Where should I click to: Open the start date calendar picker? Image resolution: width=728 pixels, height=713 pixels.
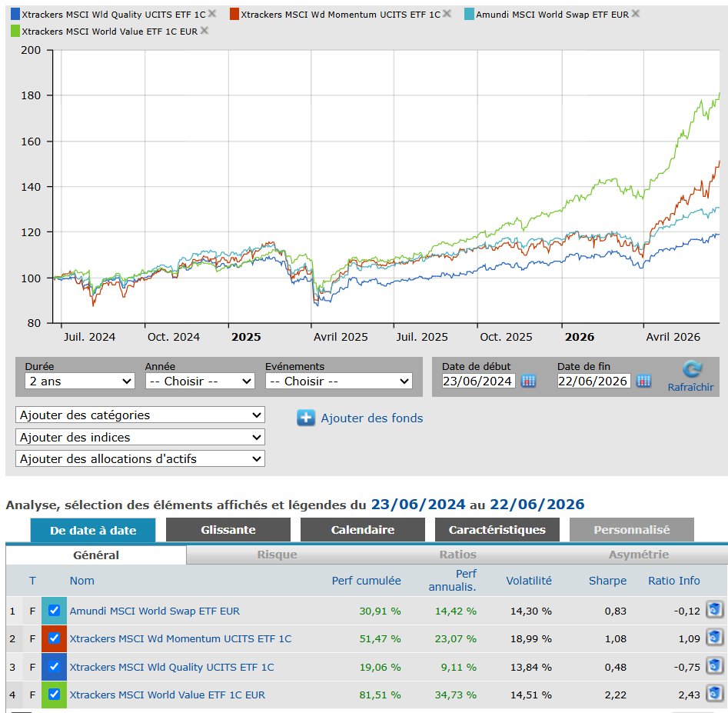tap(528, 381)
